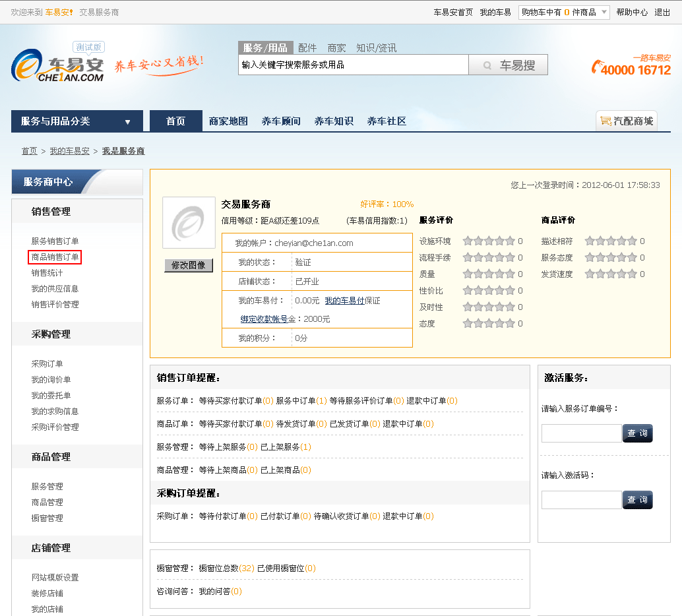682x616 pixels.
Task: Open 我的询价单 in the sidebar
Action: (51, 379)
